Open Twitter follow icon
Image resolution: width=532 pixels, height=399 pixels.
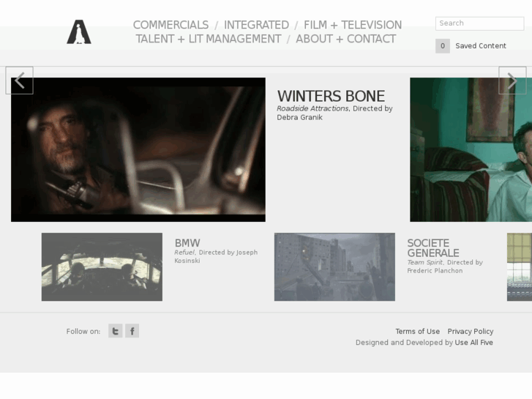(116, 331)
